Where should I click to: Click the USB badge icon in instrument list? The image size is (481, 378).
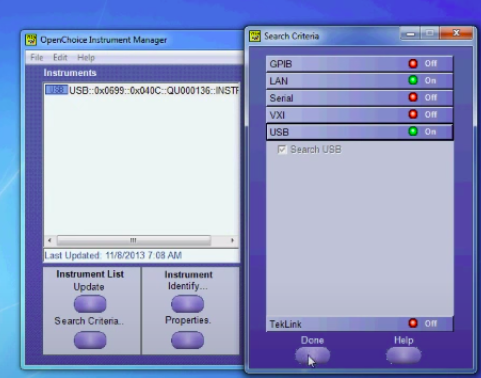tap(57, 90)
